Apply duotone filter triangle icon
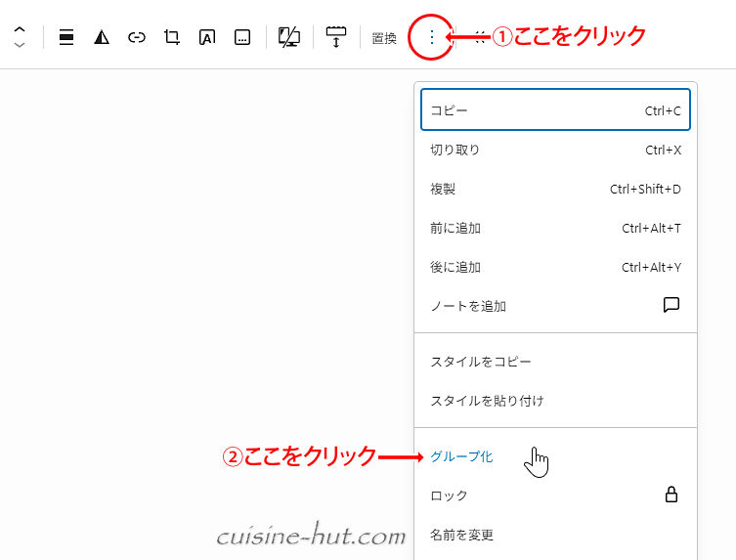The width and height of the screenshot is (736, 560). tap(102, 37)
